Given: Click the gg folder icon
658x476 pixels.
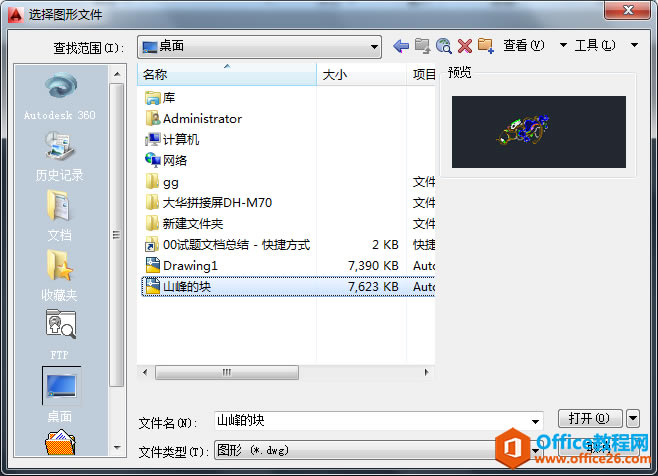Looking at the screenshot, I should pyautogui.click(x=152, y=182).
